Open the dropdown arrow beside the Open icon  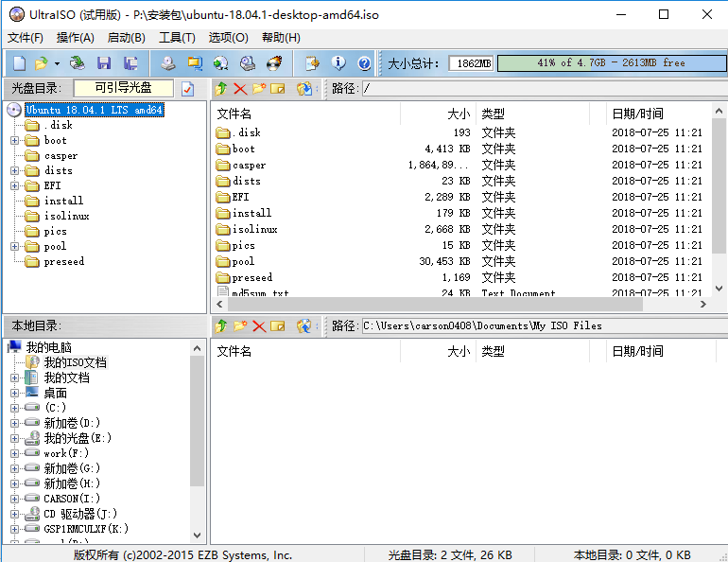click(57, 63)
